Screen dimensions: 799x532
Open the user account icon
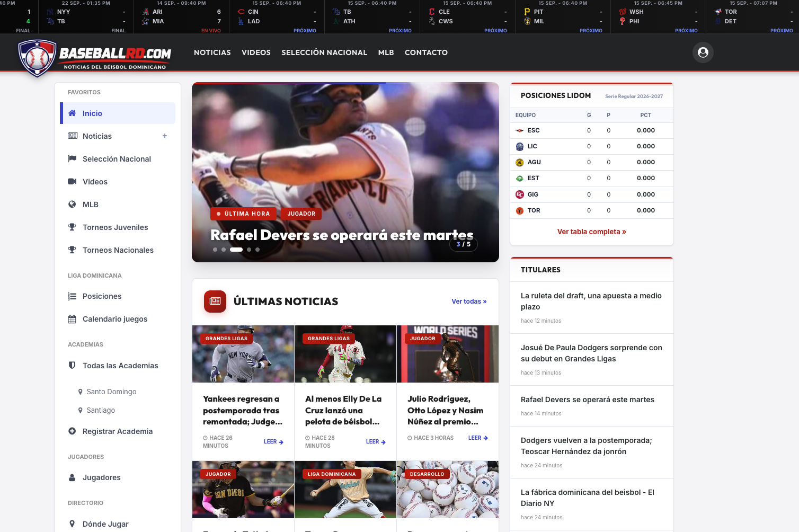[703, 52]
